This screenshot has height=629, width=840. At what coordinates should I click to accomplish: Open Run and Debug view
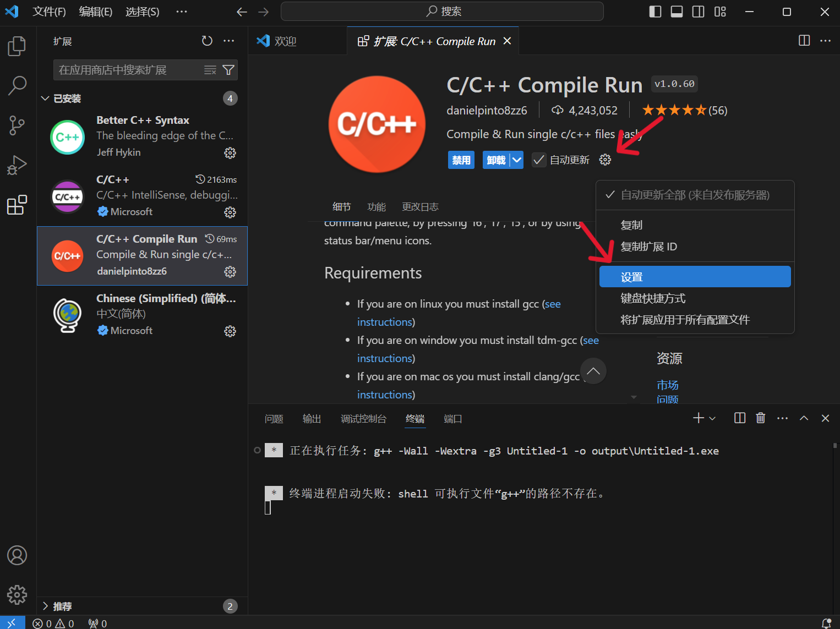pyautogui.click(x=17, y=165)
